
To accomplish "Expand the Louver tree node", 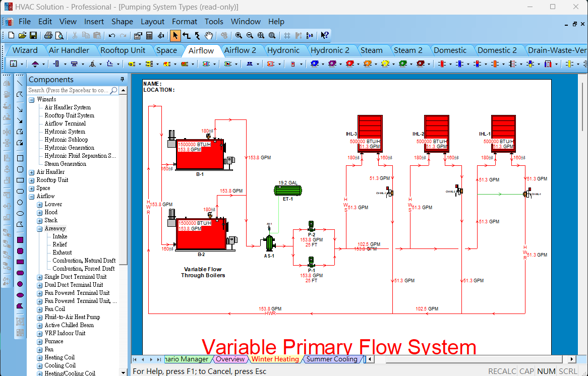I will [x=40, y=204].
